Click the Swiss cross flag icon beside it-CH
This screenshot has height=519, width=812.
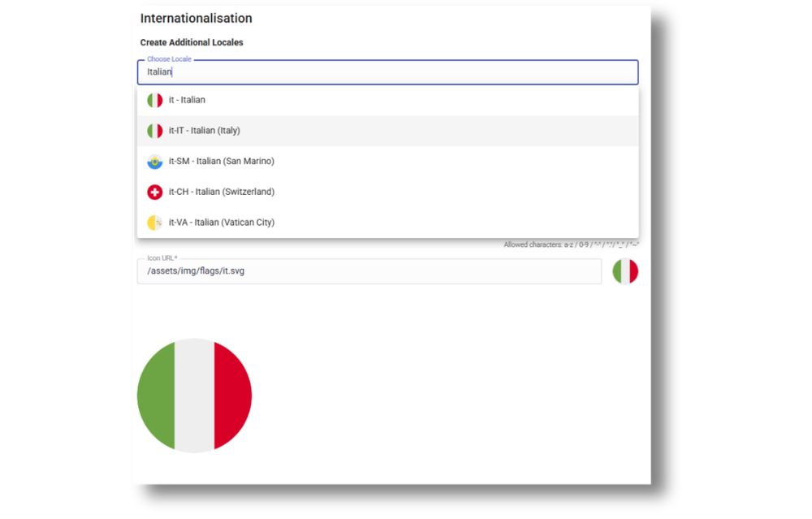(x=155, y=192)
